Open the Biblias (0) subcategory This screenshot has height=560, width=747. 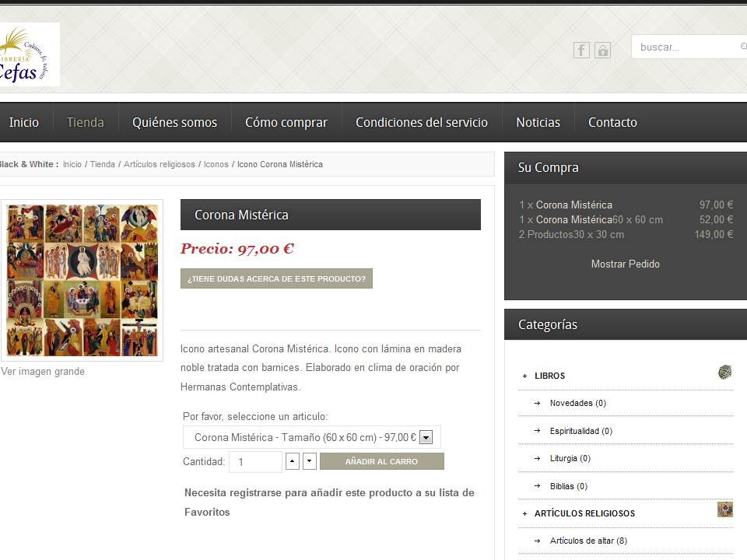point(568,486)
